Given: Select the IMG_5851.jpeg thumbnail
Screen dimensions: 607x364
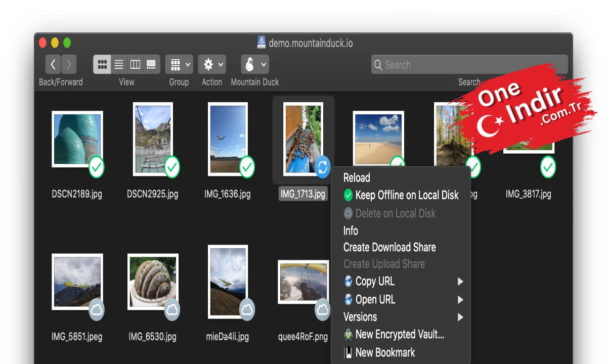Looking at the screenshot, I should coord(77,282).
